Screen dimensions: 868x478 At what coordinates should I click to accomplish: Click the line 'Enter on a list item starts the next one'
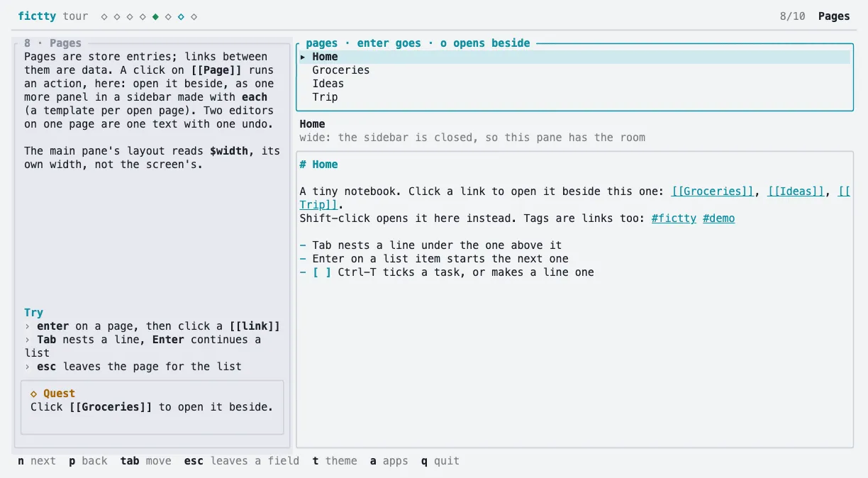(440, 259)
